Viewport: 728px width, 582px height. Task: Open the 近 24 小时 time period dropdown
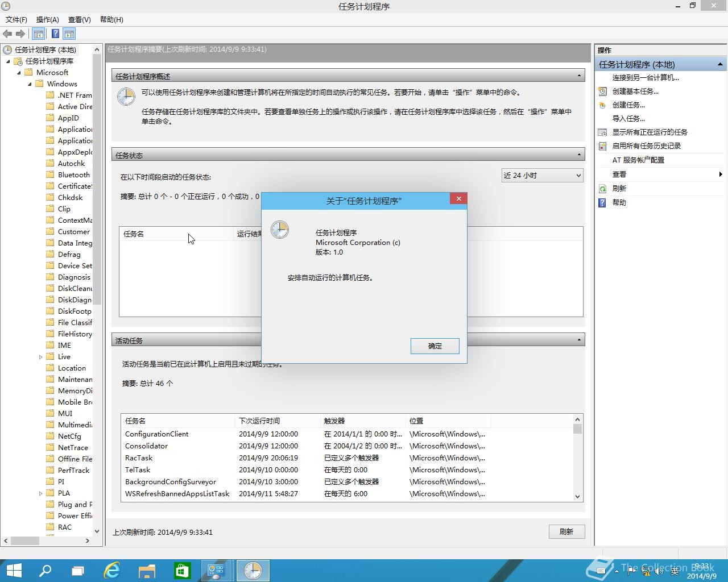tap(543, 176)
